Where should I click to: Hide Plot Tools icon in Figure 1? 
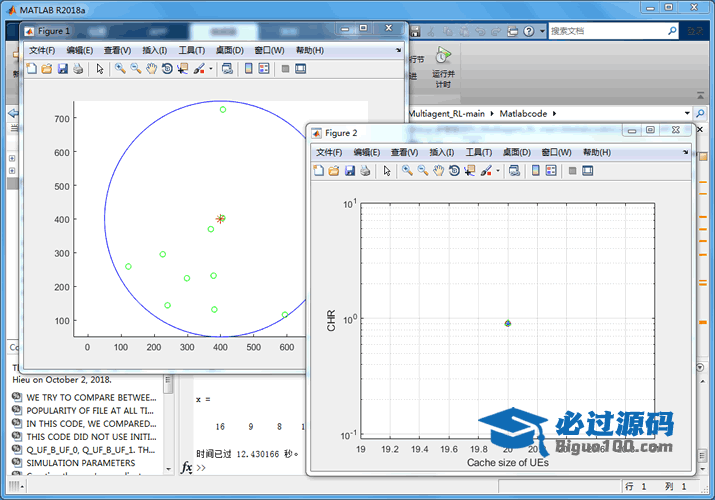285,69
